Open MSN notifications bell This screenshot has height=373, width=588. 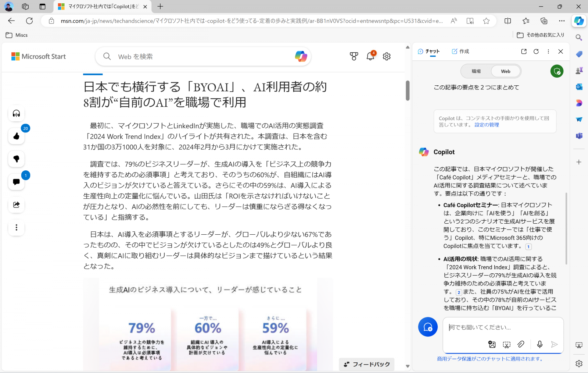(x=370, y=56)
